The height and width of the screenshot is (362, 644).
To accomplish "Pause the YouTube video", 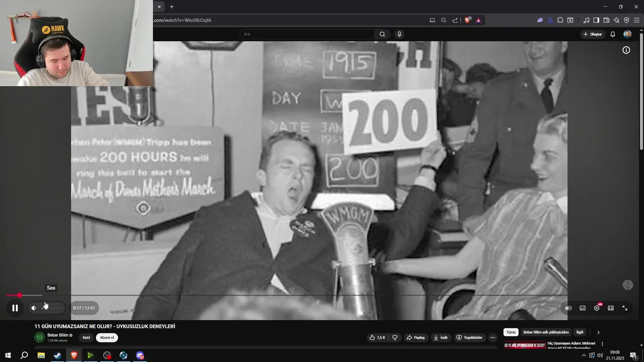I will pyautogui.click(x=15, y=308).
